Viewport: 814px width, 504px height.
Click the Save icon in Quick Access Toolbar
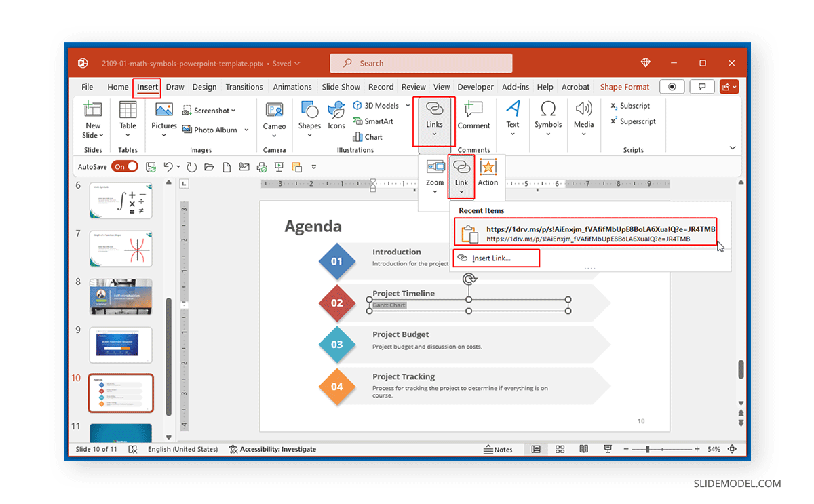point(151,167)
